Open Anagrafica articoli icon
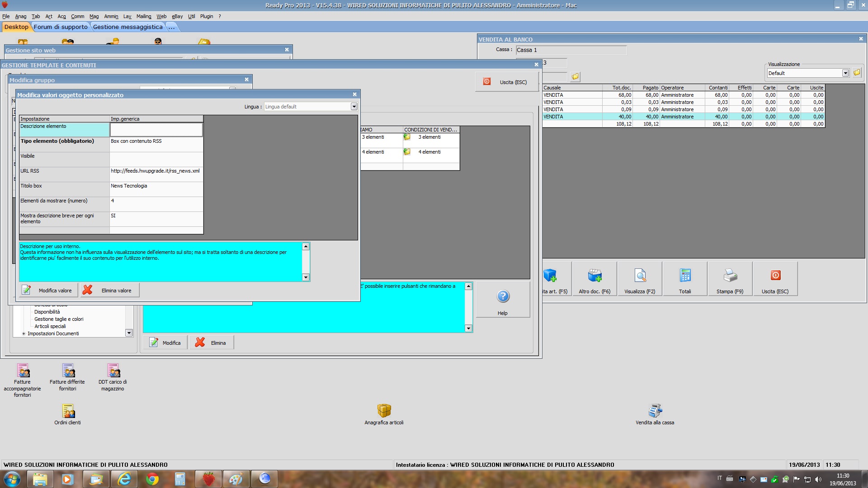Image resolution: width=868 pixels, height=488 pixels. (384, 411)
